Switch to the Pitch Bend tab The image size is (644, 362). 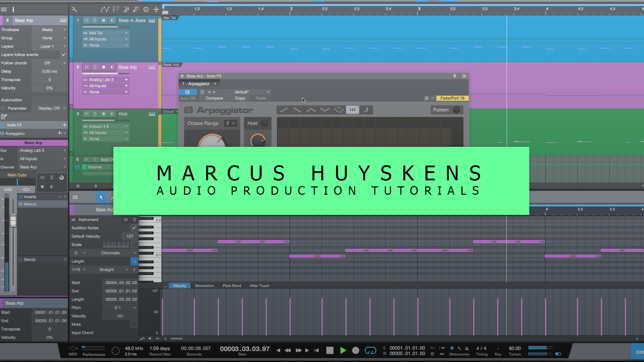pyautogui.click(x=232, y=286)
